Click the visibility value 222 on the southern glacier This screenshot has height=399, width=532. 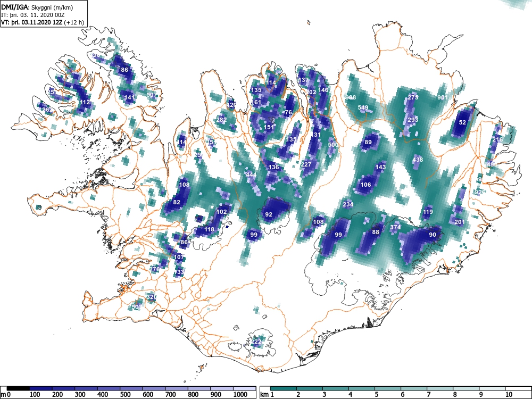tap(256, 342)
